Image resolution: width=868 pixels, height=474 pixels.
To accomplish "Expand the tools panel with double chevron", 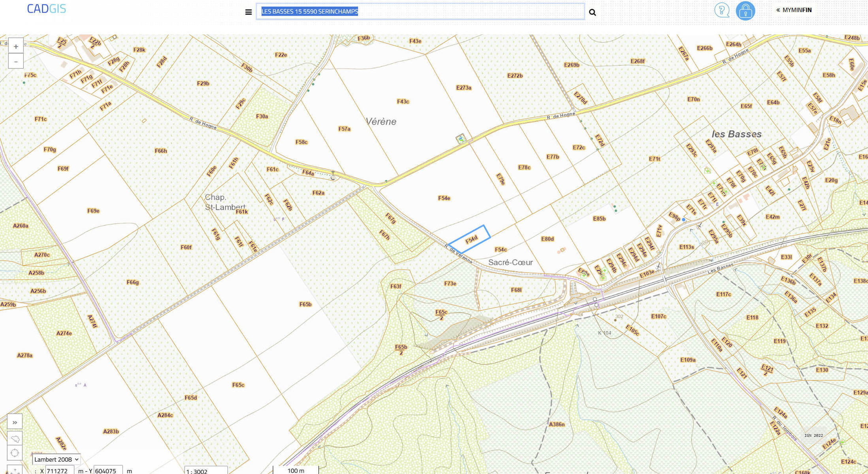I will (15, 422).
